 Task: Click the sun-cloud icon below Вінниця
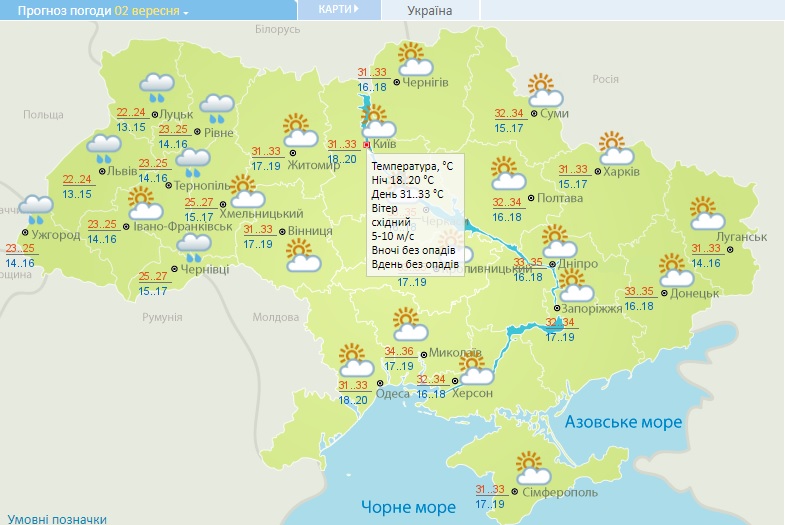pyautogui.click(x=303, y=255)
